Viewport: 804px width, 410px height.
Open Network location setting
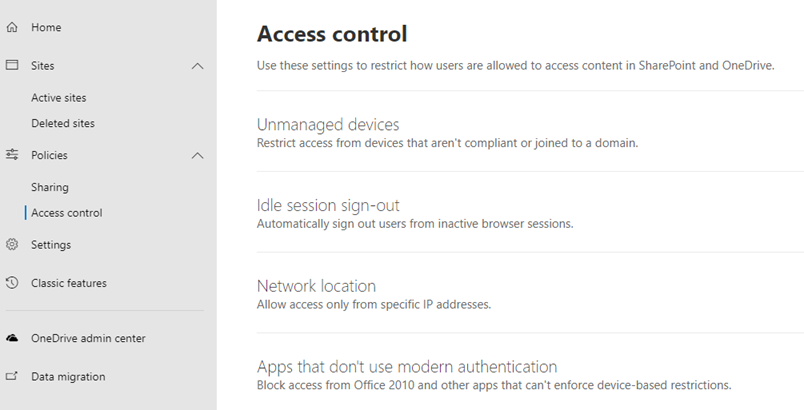point(316,286)
